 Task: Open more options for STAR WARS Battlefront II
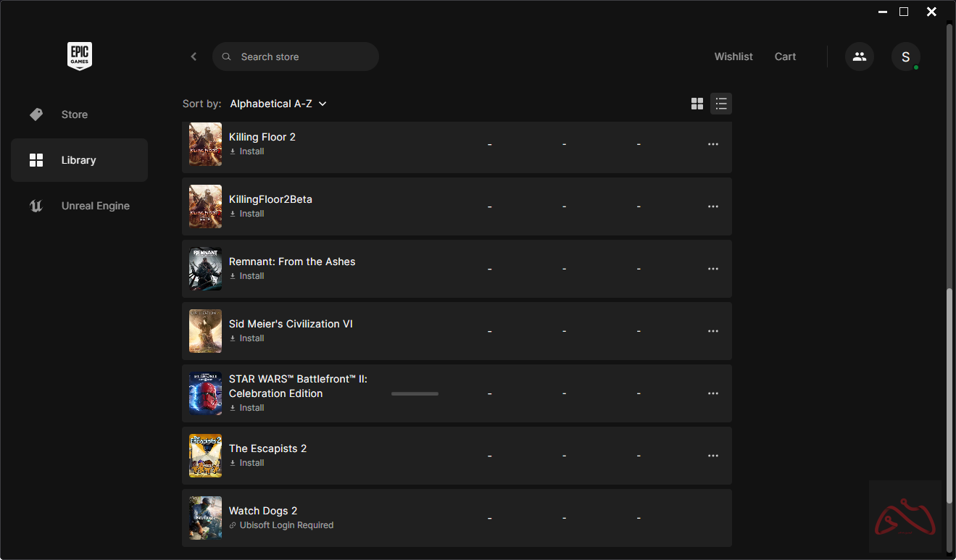pos(713,393)
